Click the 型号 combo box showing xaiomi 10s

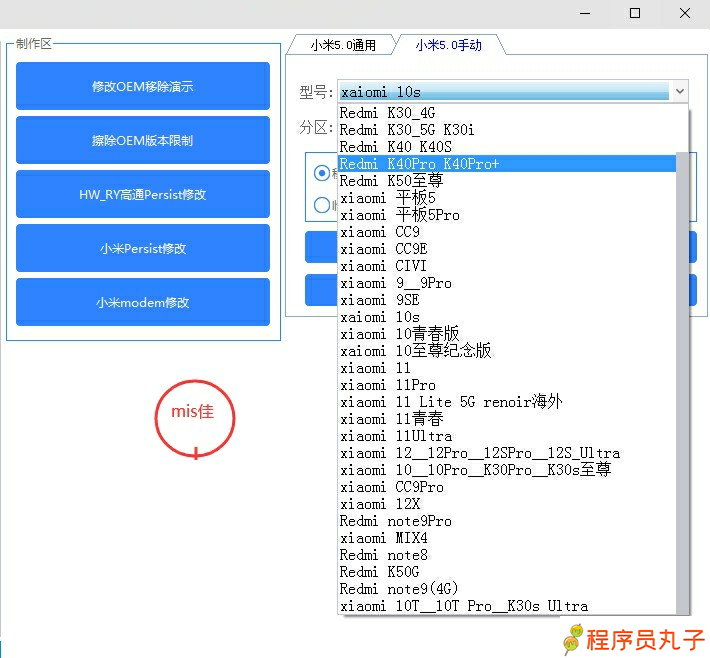click(513, 91)
